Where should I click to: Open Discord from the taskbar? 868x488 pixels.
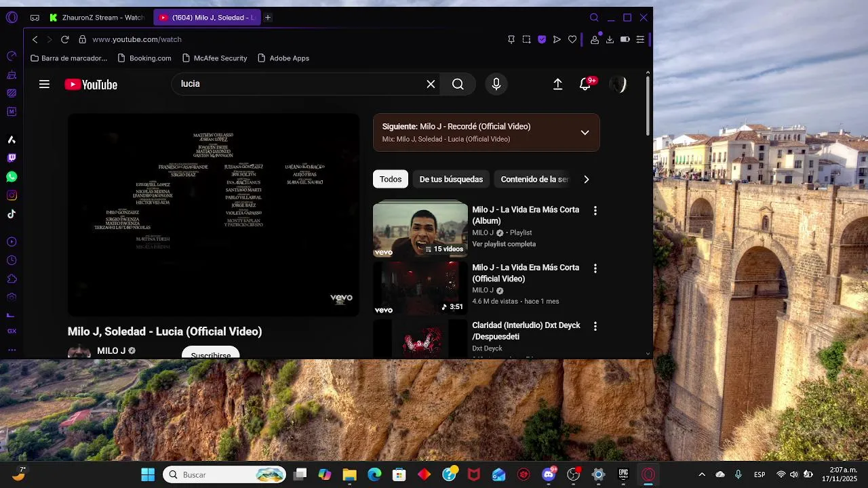coord(549,474)
